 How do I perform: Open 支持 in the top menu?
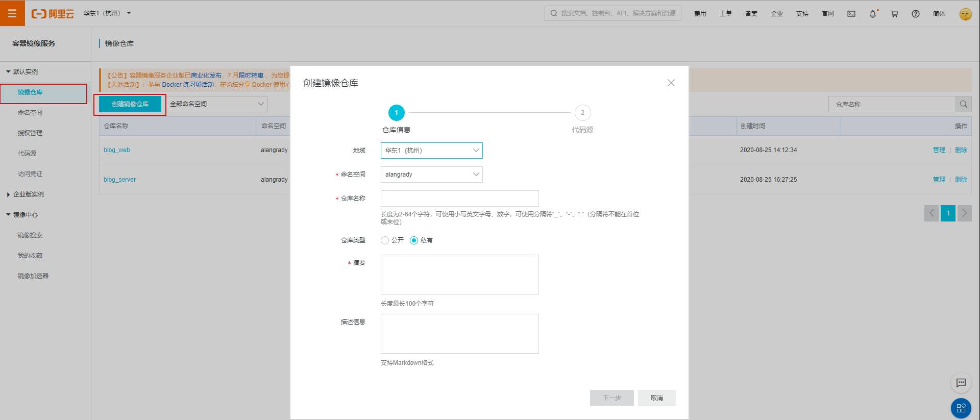click(802, 14)
